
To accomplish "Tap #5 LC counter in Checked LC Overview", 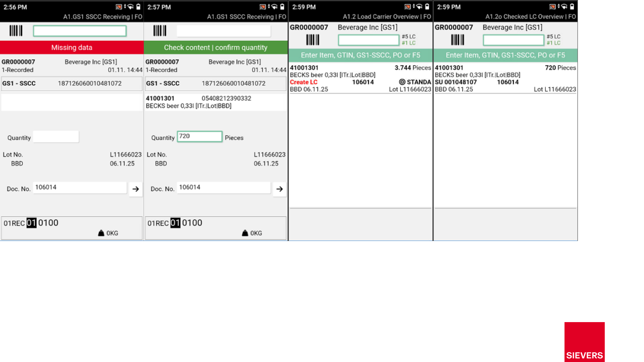I will point(553,37).
